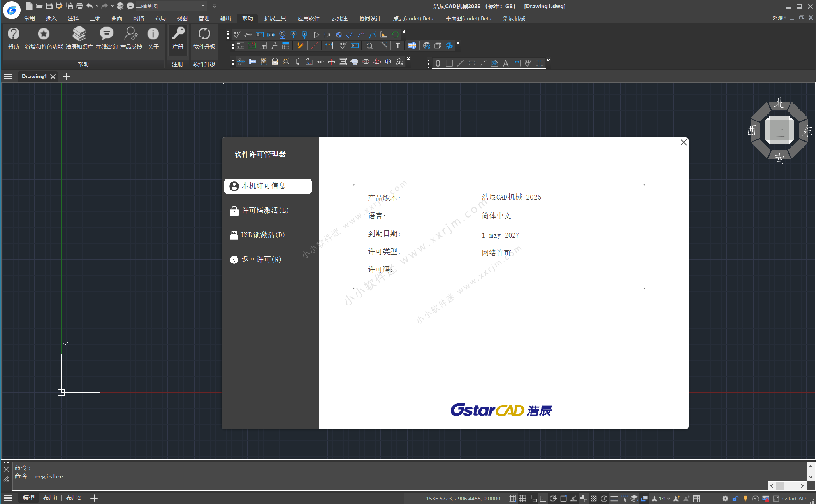Select 本机许可信息 in license manager
816x504 pixels.
point(268,186)
